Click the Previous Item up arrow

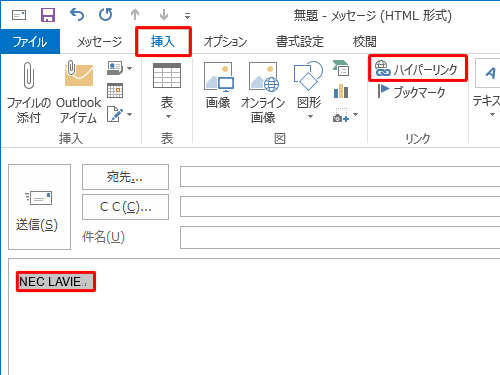135,15
